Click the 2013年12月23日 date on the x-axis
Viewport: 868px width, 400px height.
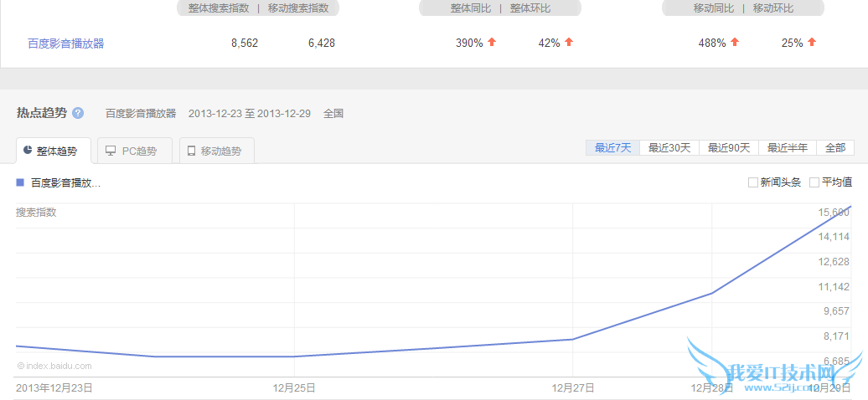[54, 387]
